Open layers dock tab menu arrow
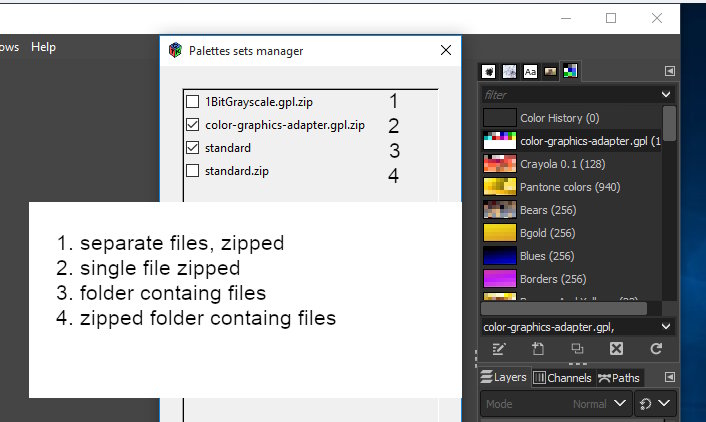This screenshot has width=706, height=422. point(670,377)
